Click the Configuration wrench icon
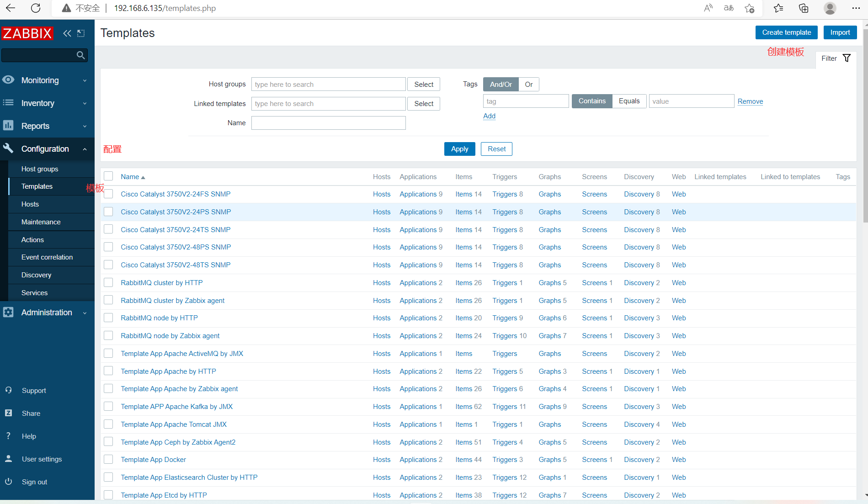The height and width of the screenshot is (504, 868). [x=8, y=149]
